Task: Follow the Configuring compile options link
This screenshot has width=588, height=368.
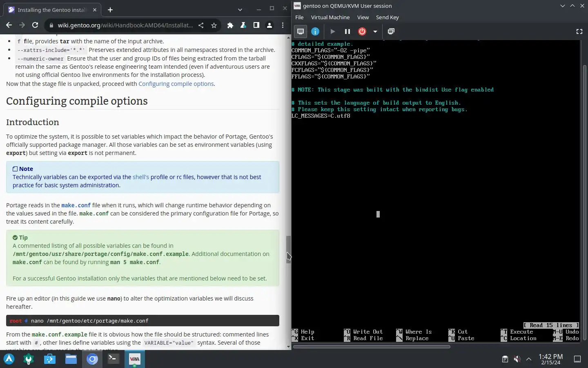Action: pos(176,83)
